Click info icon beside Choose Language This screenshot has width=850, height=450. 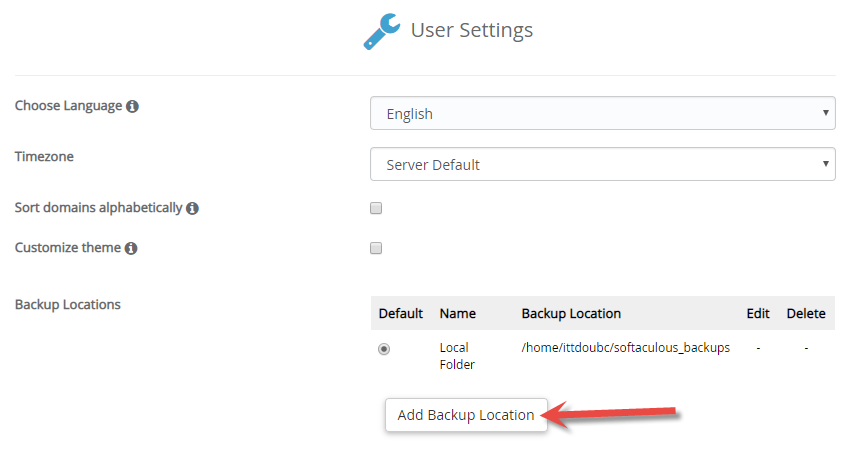(x=132, y=106)
